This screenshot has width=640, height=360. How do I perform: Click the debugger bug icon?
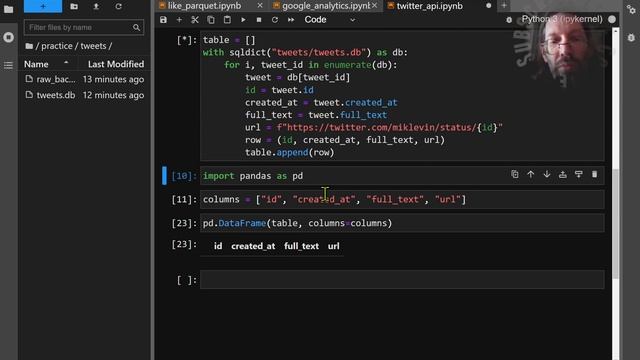[509, 20]
